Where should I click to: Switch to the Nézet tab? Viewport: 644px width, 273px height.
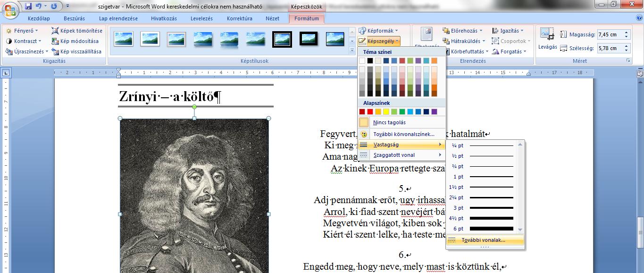(272, 19)
